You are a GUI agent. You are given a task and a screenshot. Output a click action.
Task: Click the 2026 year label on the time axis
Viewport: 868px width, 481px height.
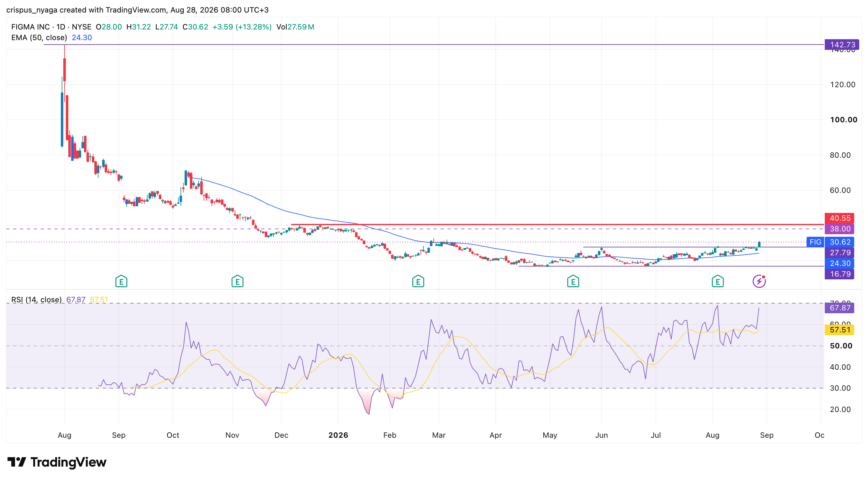(338, 435)
